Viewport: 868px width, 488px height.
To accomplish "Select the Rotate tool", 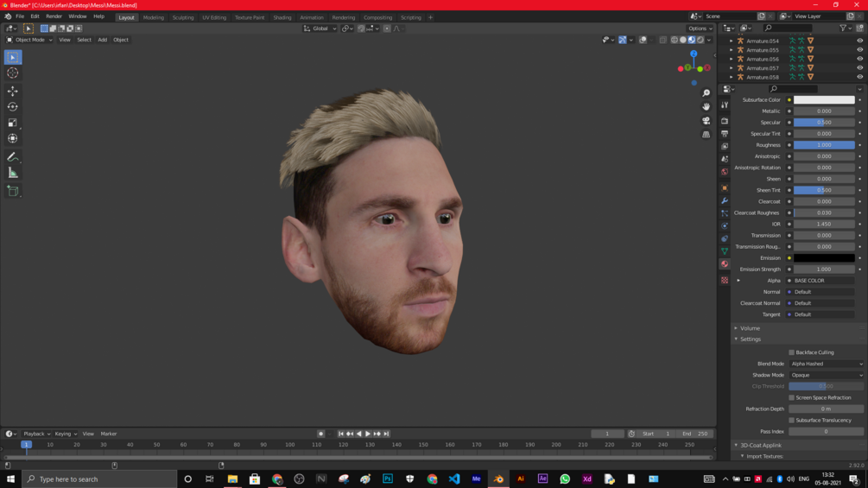I will click(13, 107).
